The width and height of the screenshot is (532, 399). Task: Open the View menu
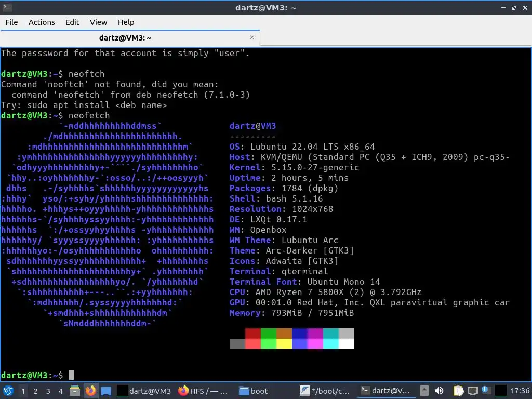(x=98, y=22)
